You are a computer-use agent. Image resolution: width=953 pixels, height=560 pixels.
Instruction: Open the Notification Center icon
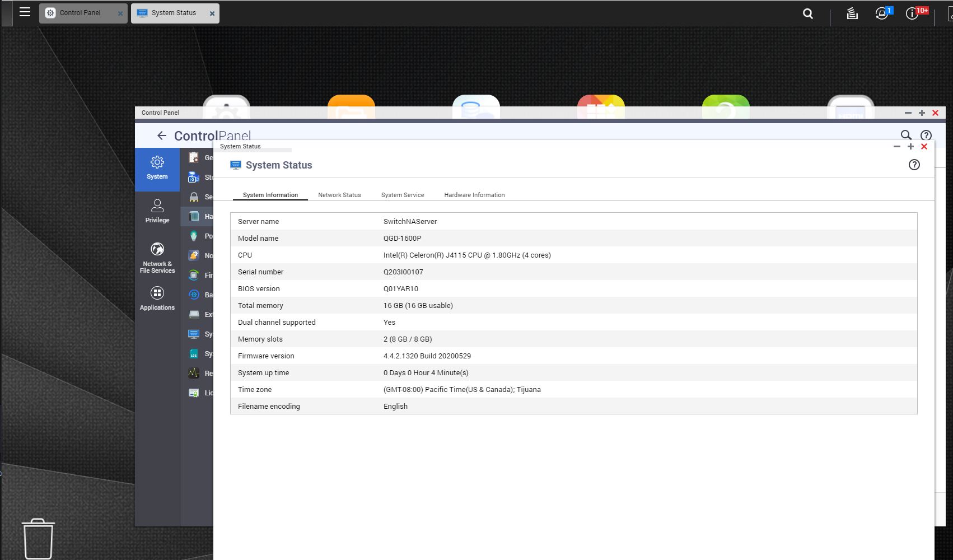[194, 255]
